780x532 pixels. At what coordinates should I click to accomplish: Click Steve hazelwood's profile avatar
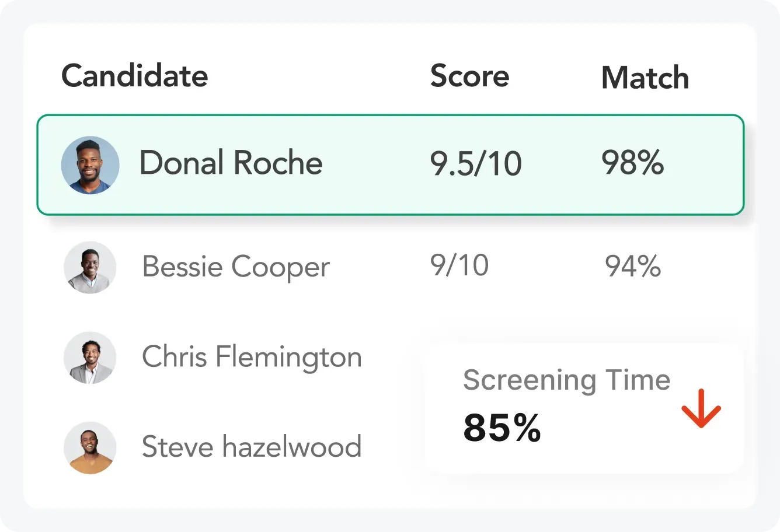tap(90, 447)
